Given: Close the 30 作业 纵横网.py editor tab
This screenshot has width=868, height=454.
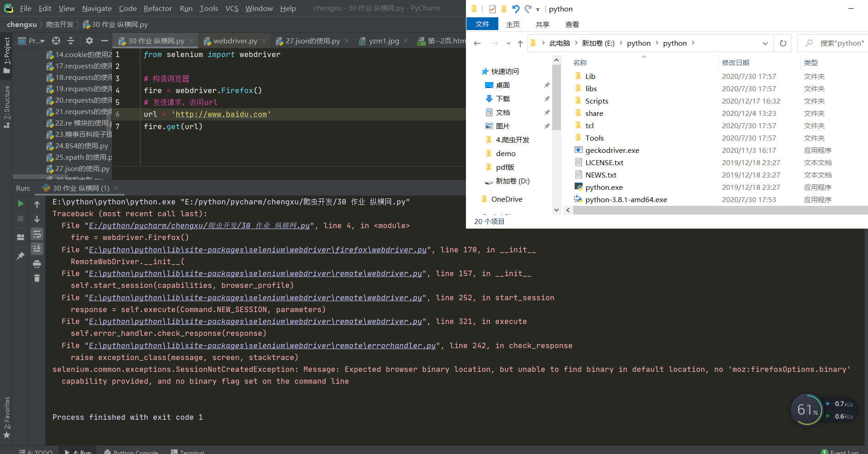Looking at the screenshot, I should point(191,41).
